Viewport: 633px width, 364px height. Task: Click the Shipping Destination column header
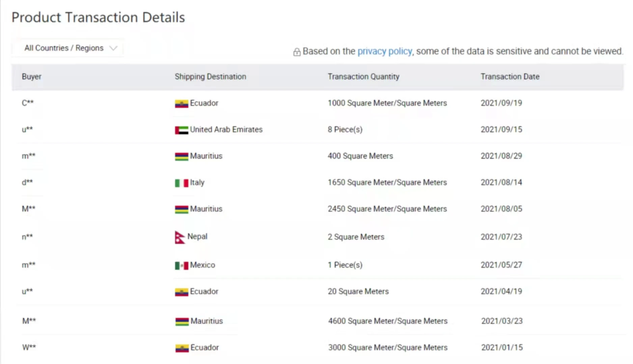pyautogui.click(x=210, y=77)
